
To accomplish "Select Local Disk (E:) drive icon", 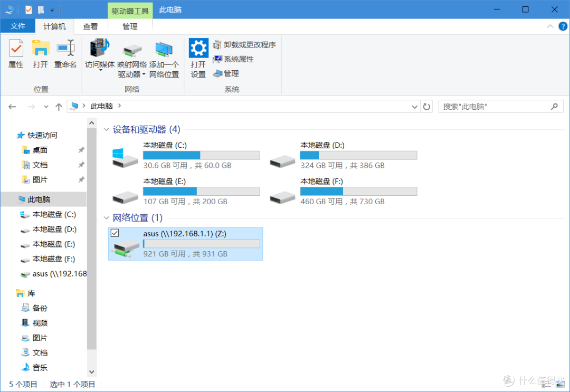I will click(x=125, y=197).
